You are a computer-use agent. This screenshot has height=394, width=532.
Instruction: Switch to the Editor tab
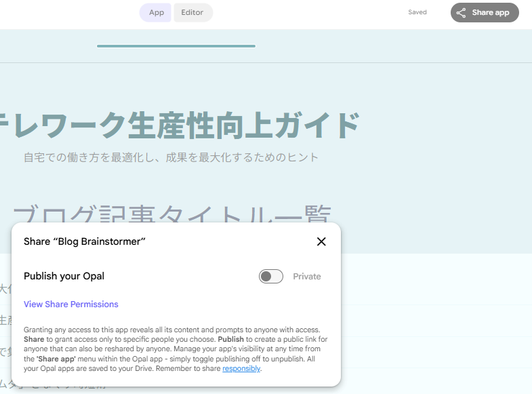[192, 13]
